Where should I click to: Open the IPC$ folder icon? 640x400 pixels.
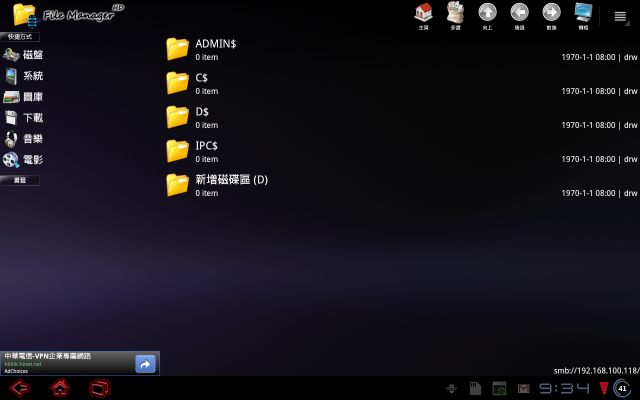click(x=177, y=151)
